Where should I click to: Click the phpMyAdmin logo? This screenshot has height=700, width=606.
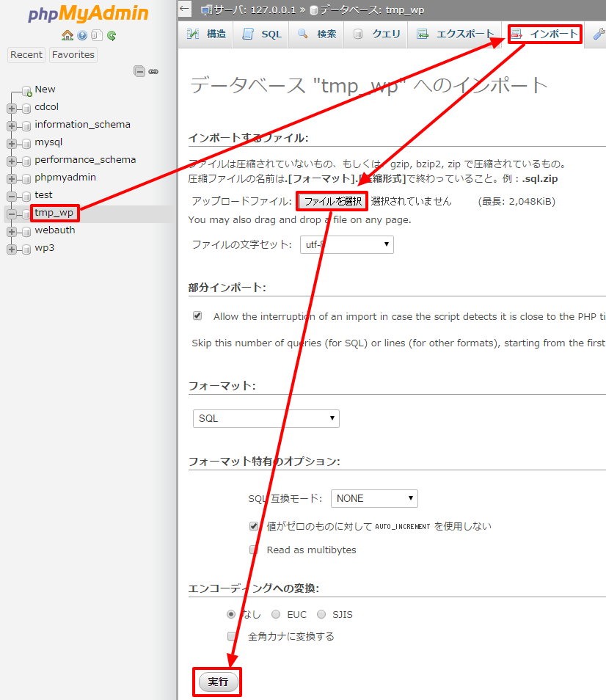pyautogui.click(x=88, y=13)
